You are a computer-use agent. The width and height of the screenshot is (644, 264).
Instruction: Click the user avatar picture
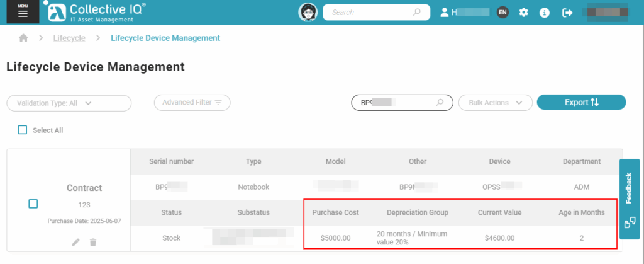point(308,12)
